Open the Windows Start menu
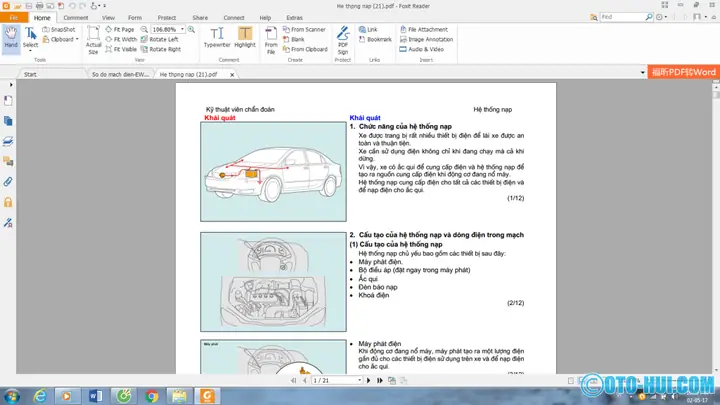Image resolution: width=720 pixels, height=405 pixels. pos(12,396)
